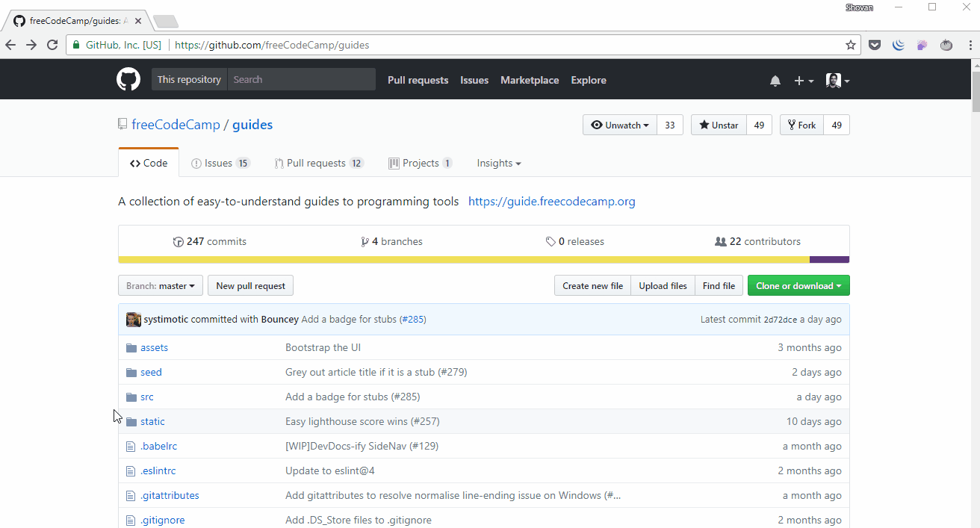Open latest commit 2d72dce hash
The image size is (980, 528).
tap(780, 320)
